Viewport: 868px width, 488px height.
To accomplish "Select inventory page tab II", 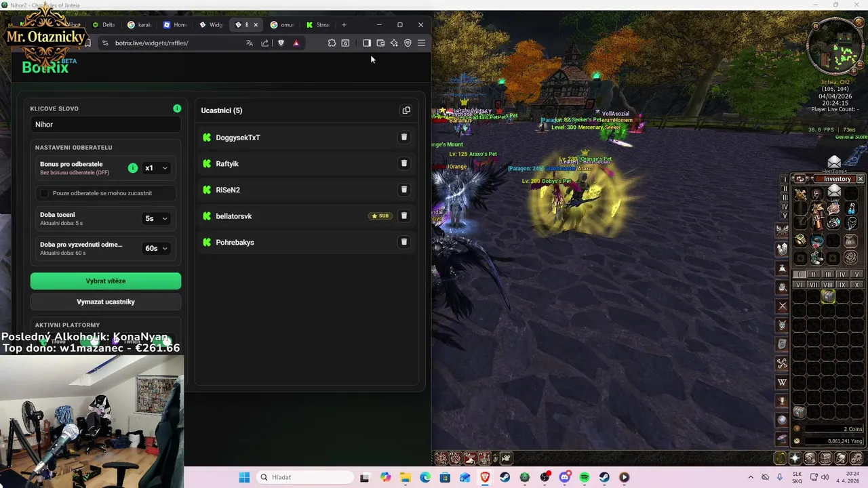I will (814, 274).
